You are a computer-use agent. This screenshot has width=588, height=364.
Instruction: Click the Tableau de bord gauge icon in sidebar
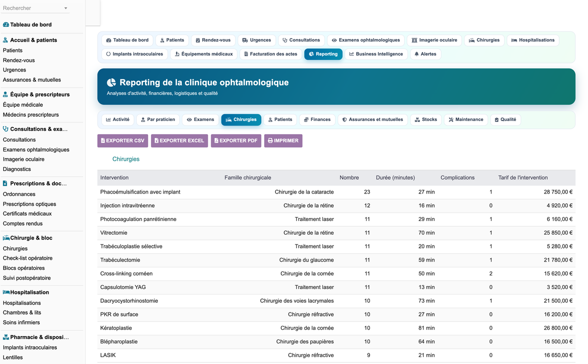pyautogui.click(x=6, y=24)
